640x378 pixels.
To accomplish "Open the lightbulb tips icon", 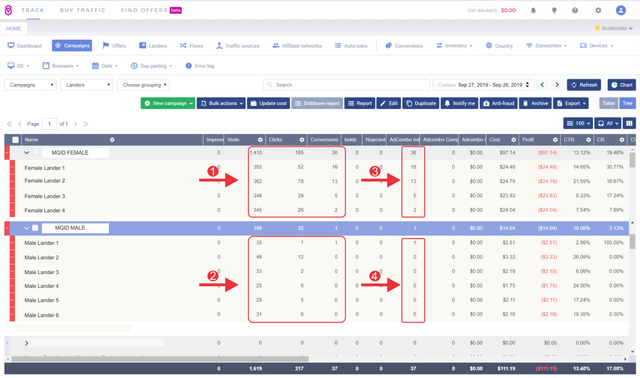I will [x=554, y=11].
